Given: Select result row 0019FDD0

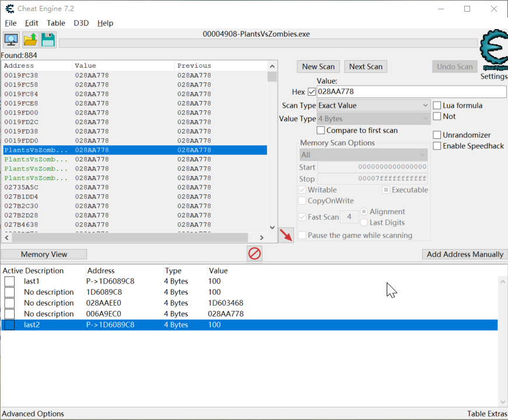Looking at the screenshot, I should [135, 141].
